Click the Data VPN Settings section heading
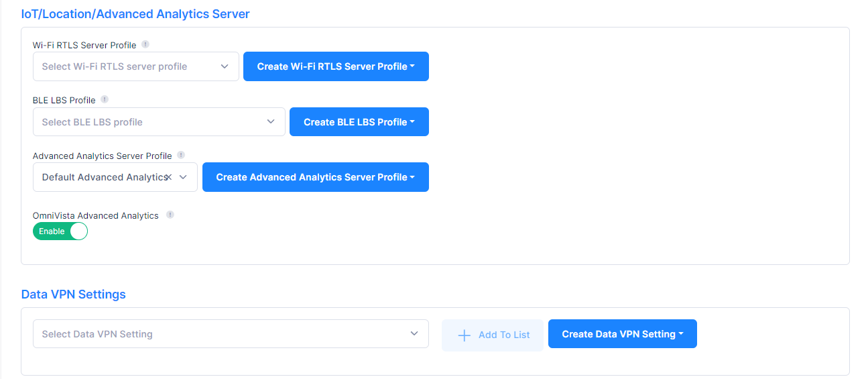 (74, 294)
